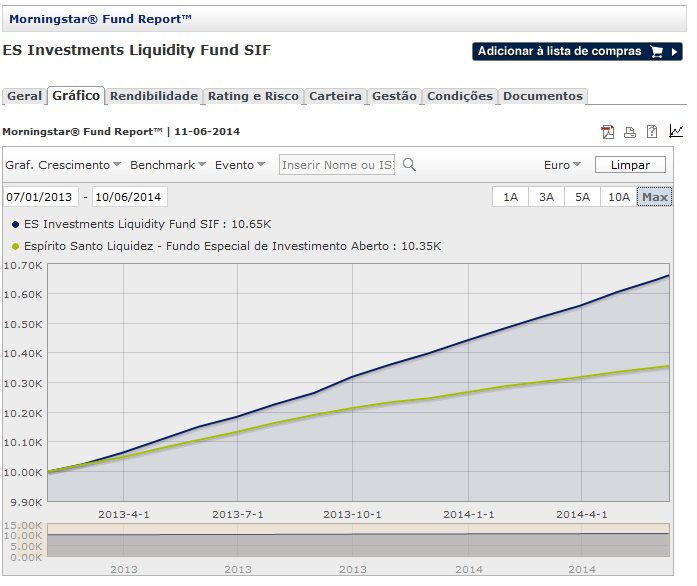
Task: Select the 5A time range
Action: (582, 197)
